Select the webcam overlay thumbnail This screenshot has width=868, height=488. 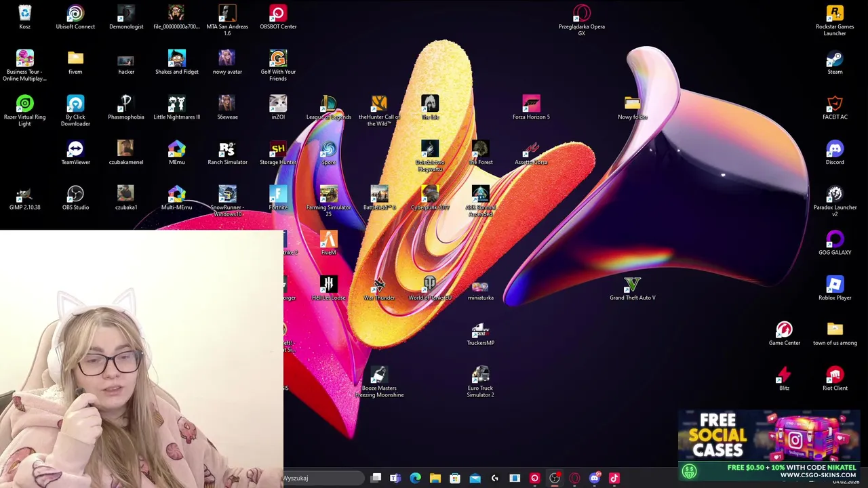(142, 359)
